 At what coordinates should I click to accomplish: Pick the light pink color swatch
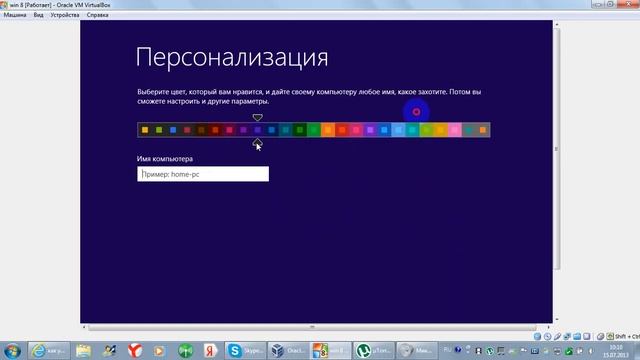tap(455, 130)
